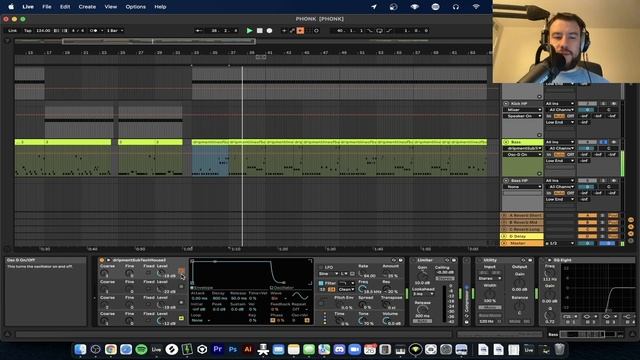Open Bass track Low End output dropdown
This screenshot has width=640, height=360.
[560, 161]
